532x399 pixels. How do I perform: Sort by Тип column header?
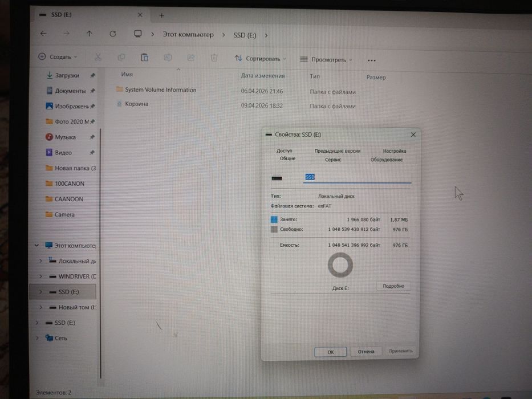[315, 76]
